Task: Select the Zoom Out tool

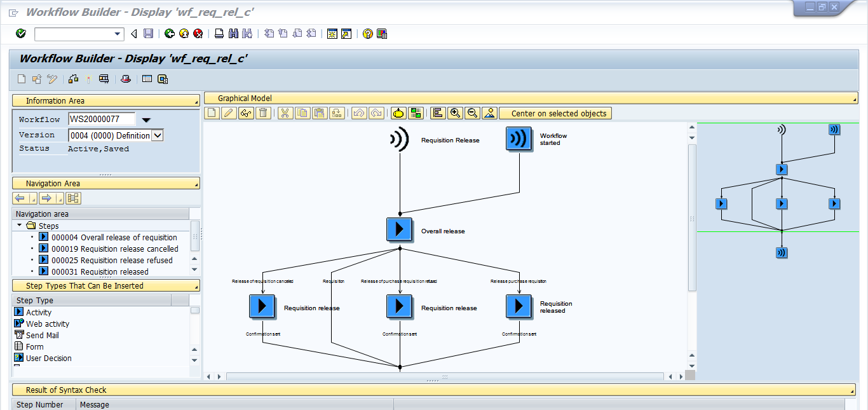Action: (x=473, y=113)
